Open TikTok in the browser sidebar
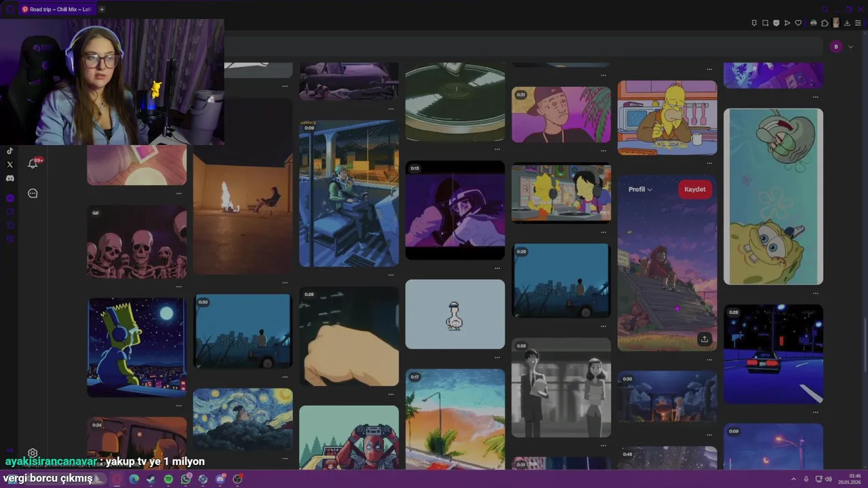868x488 pixels. coord(9,150)
